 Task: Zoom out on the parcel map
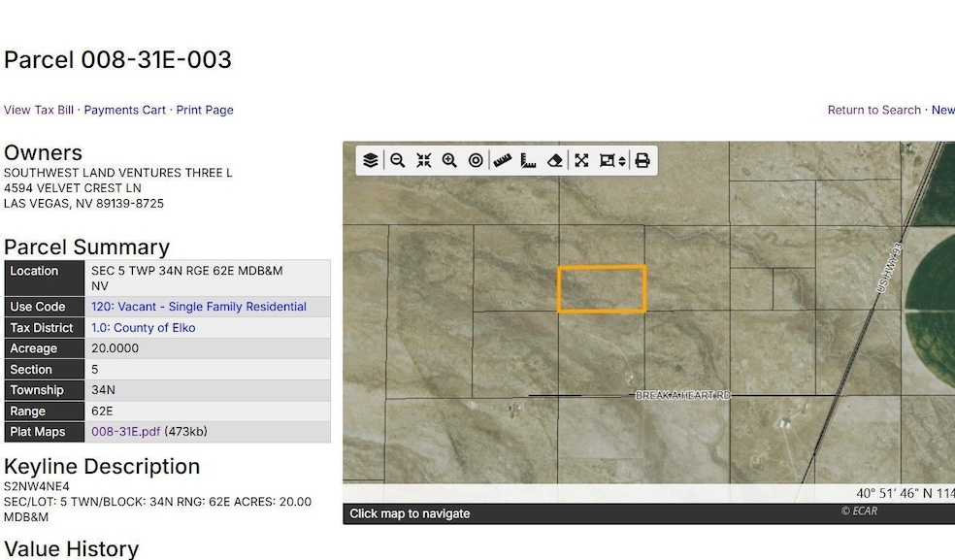click(397, 161)
